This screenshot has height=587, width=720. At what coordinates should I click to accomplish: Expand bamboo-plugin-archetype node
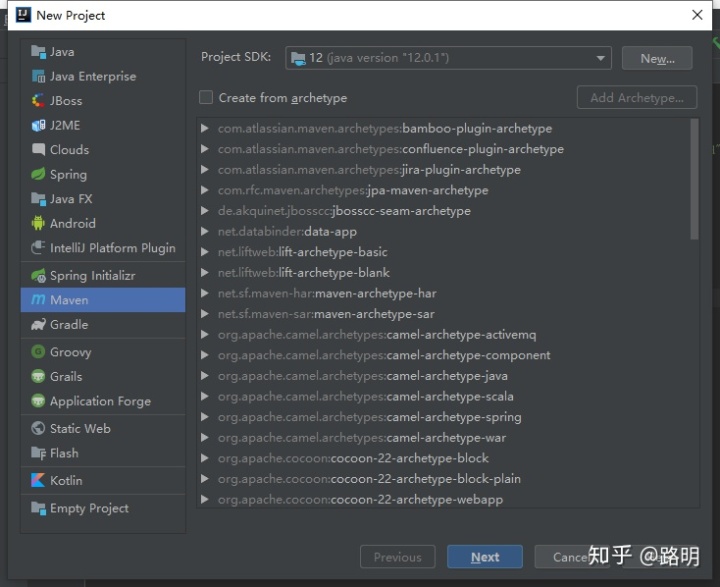point(205,128)
